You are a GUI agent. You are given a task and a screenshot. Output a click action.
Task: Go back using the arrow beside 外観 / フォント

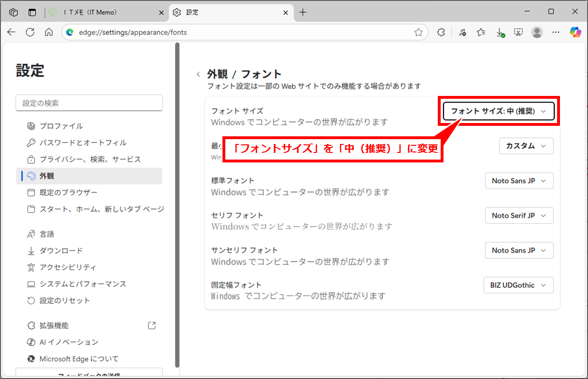(x=198, y=74)
